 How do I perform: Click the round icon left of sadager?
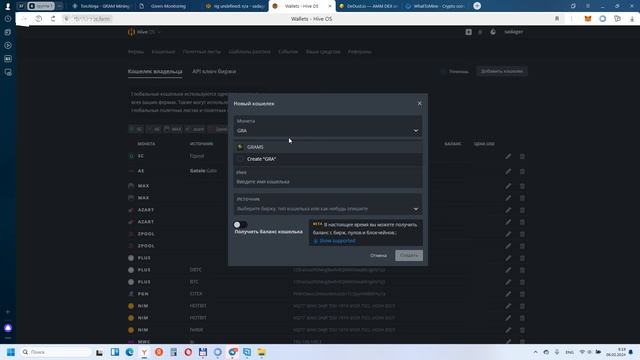(493, 32)
